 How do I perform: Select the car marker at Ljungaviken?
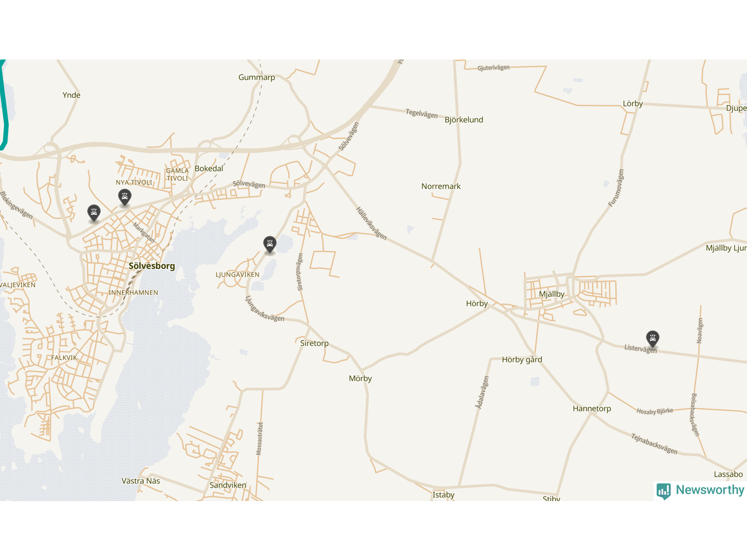point(270,244)
